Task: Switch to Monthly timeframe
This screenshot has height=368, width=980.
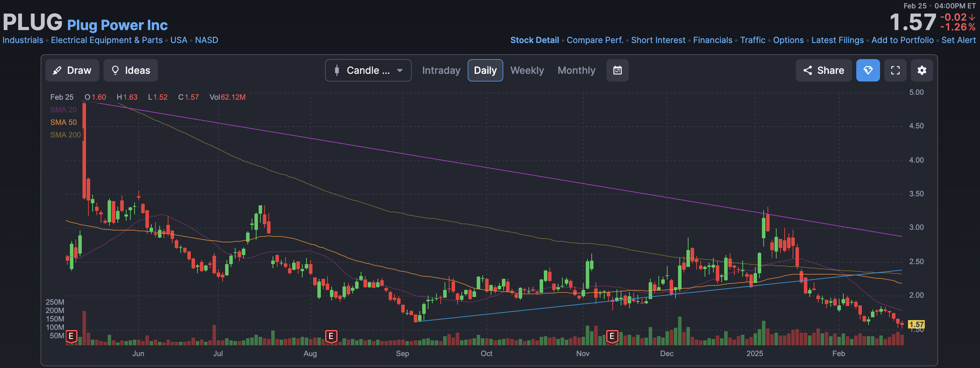Action: click(576, 70)
